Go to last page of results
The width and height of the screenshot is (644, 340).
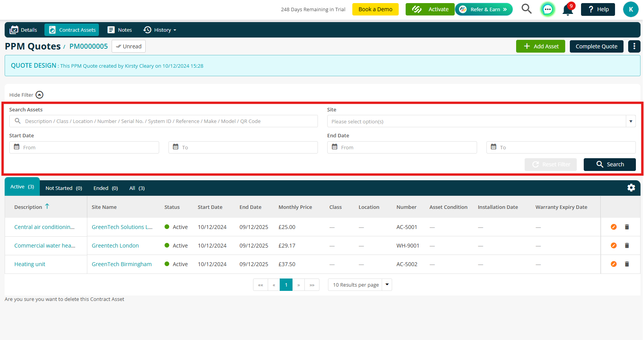pos(312,285)
